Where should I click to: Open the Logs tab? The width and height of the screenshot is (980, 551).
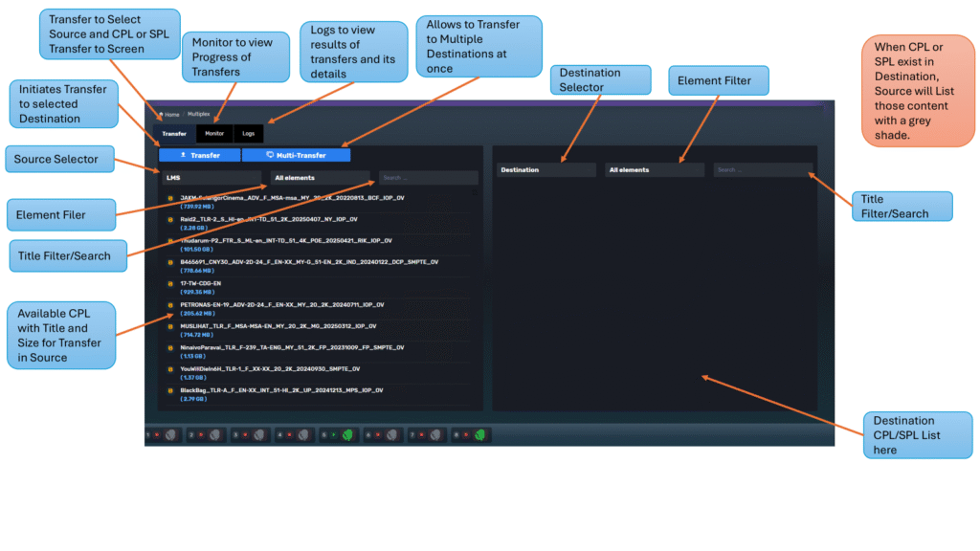pyautogui.click(x=248, y=134)
